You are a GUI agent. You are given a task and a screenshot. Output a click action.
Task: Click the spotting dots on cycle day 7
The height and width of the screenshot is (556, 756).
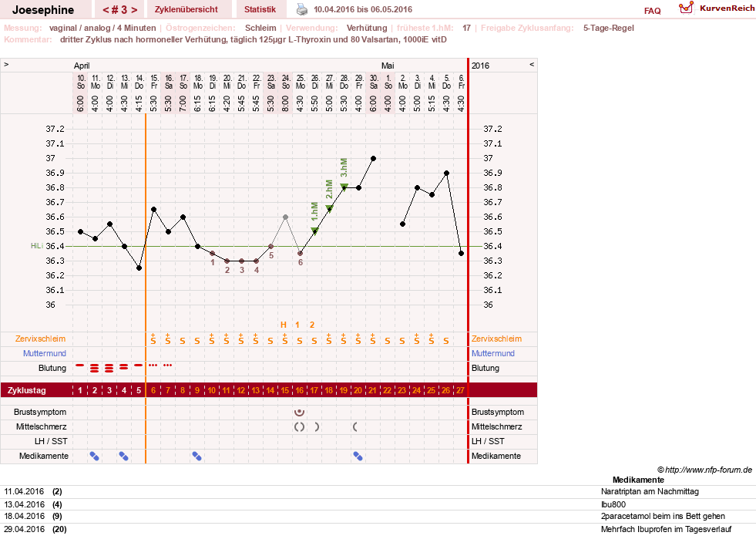pos(168,366)
